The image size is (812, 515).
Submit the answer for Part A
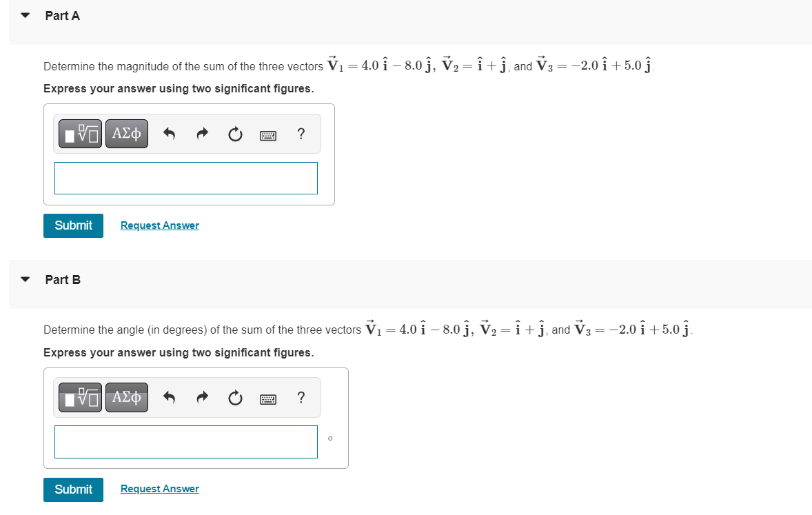tap(73, 225)
